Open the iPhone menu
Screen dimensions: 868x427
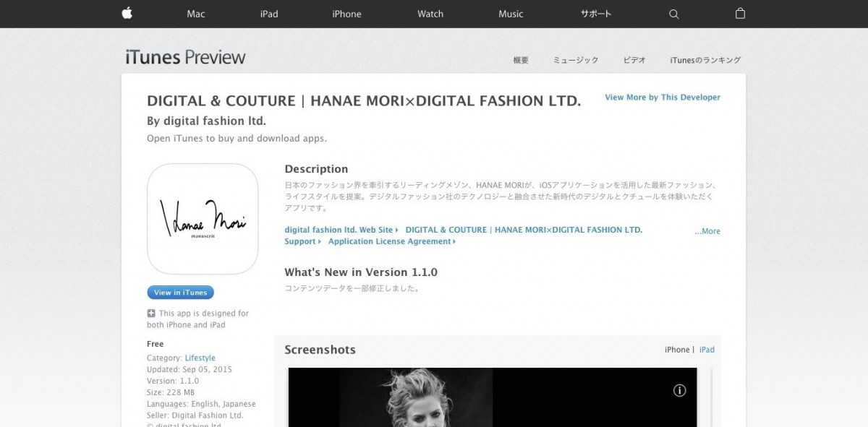[x=346, y=14]
